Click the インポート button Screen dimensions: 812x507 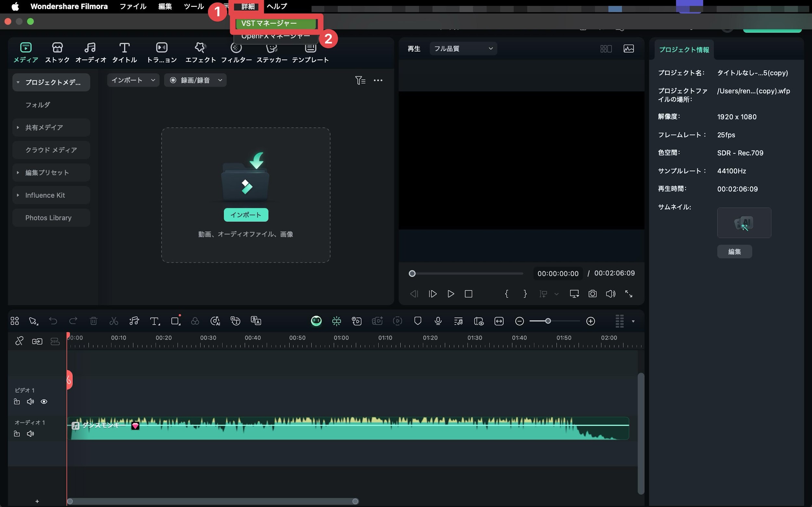[x=246, y=215]
